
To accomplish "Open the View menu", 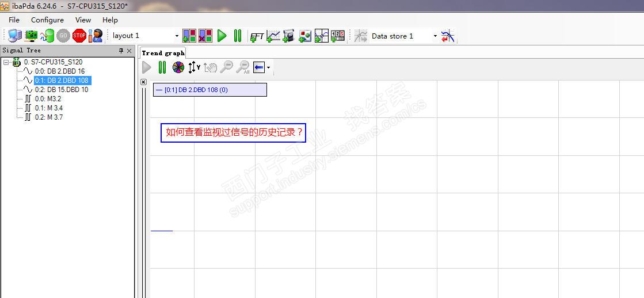I will click(x=83, y=20).
